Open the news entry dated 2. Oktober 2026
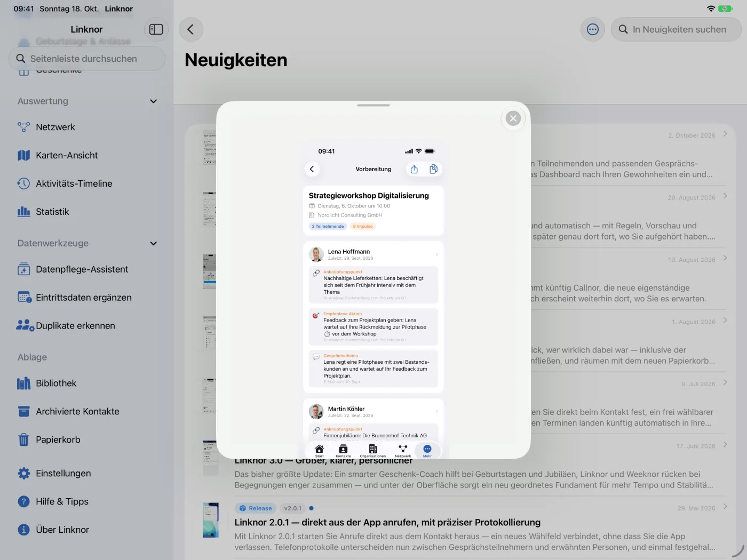The image size is (747, 560). [460, 155]
